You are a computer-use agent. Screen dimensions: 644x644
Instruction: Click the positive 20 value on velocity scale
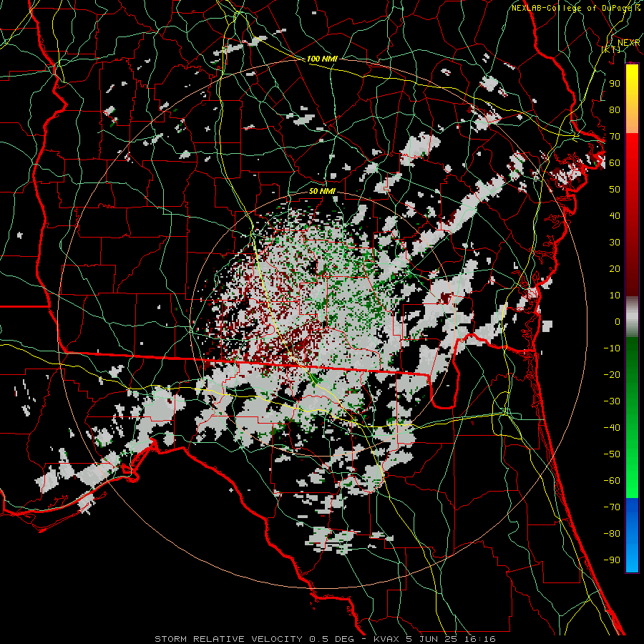(615, 268)
